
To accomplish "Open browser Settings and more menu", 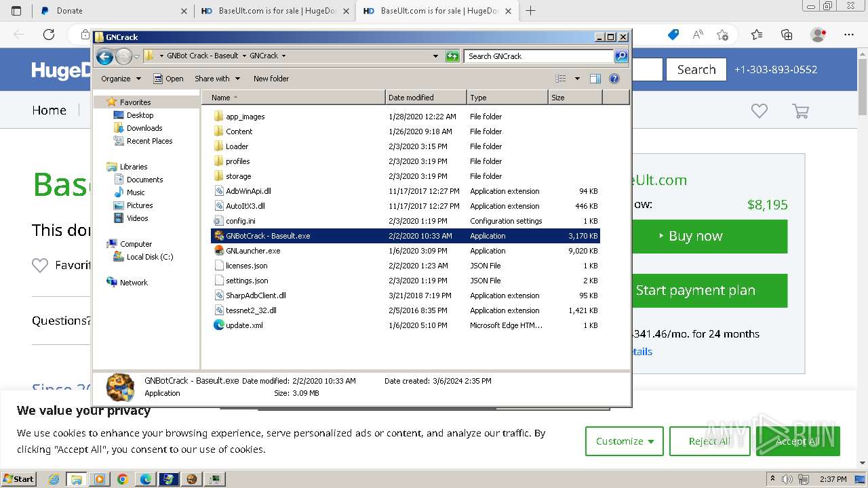I will (x=848, y=35).
